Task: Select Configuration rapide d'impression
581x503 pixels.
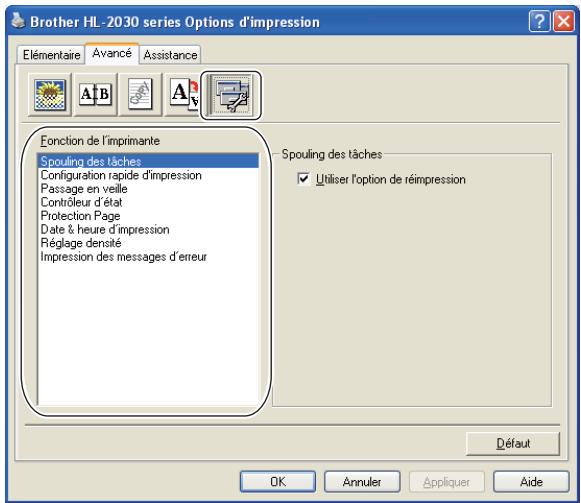Action: click(148, 175)
